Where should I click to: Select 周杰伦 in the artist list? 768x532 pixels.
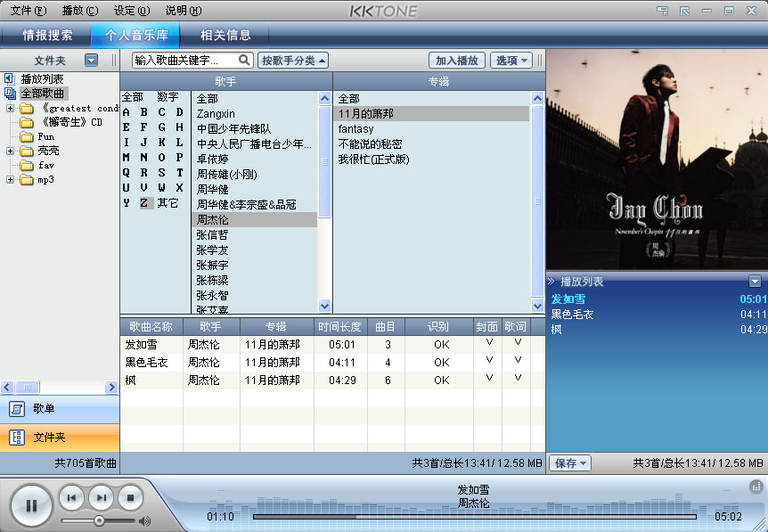254,219
